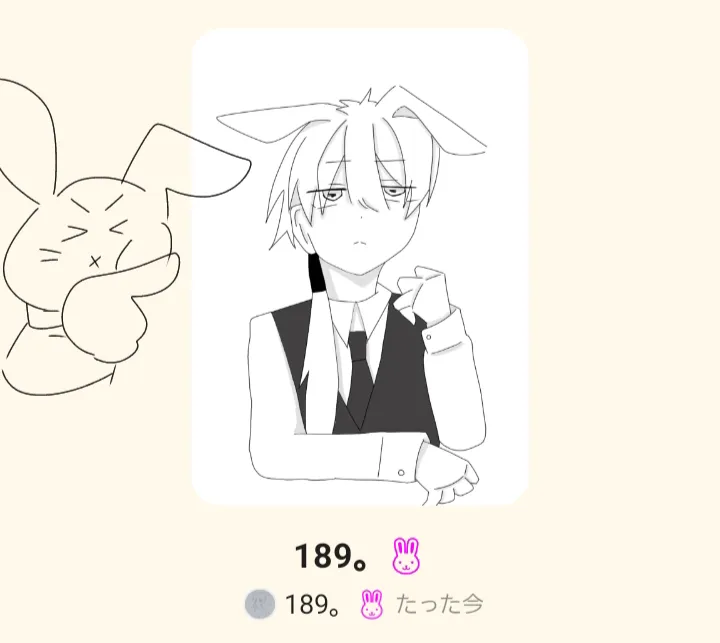Click the pink bunny emoji beside the bold title
This screenshot has height=643, width=720.
tap(406, 556)
